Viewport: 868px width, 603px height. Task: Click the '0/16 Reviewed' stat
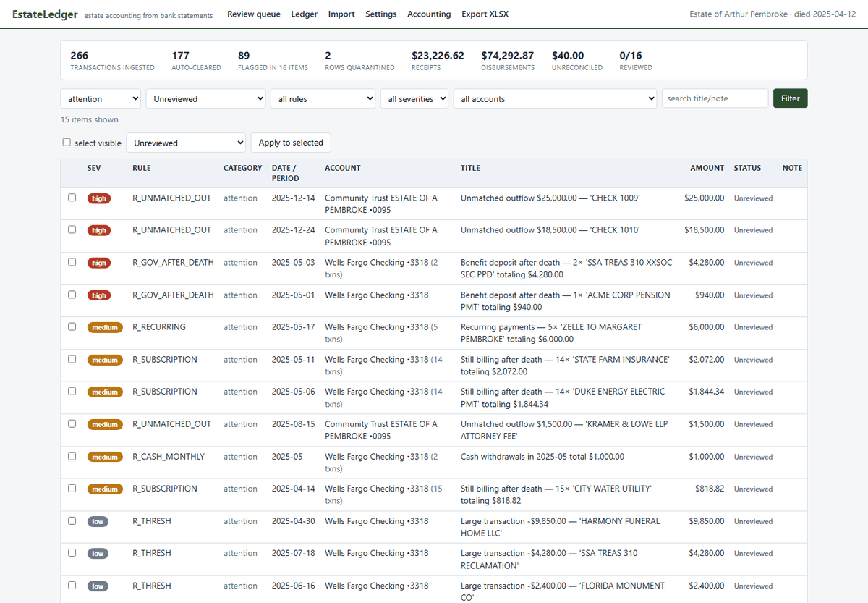coord(636,60)
